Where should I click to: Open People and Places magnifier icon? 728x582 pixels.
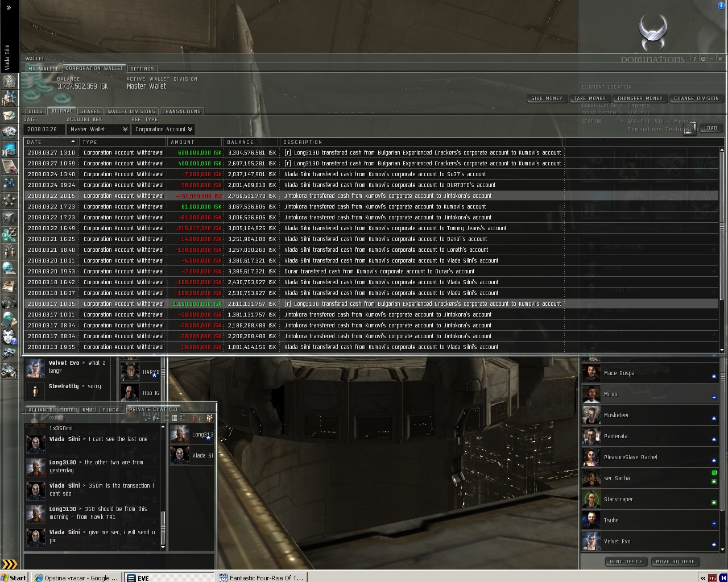tap(9, 98)
